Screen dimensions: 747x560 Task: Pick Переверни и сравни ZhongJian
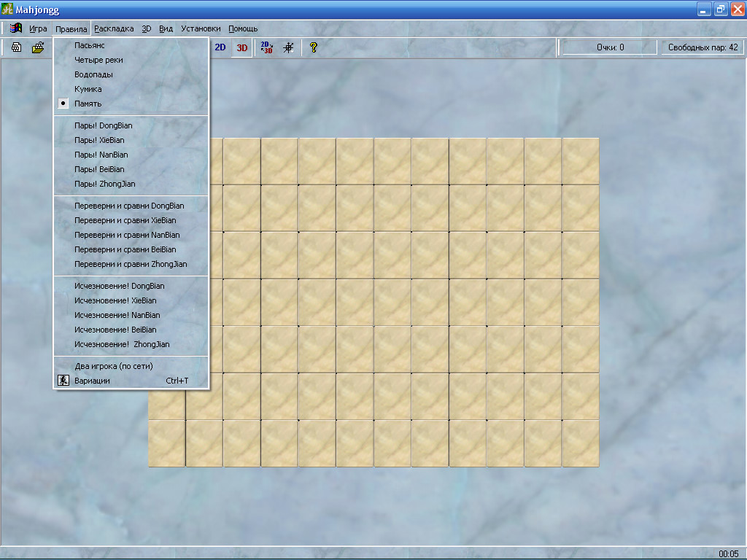[131, 264]
